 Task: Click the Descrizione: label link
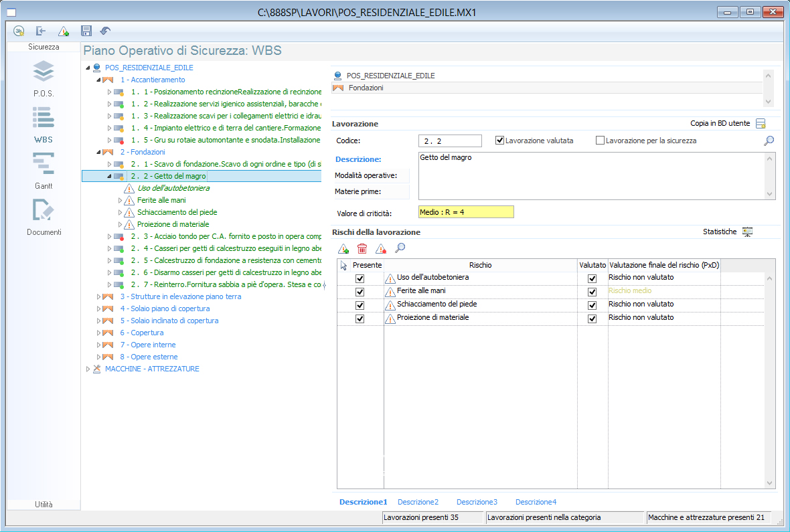coord(358,159)
